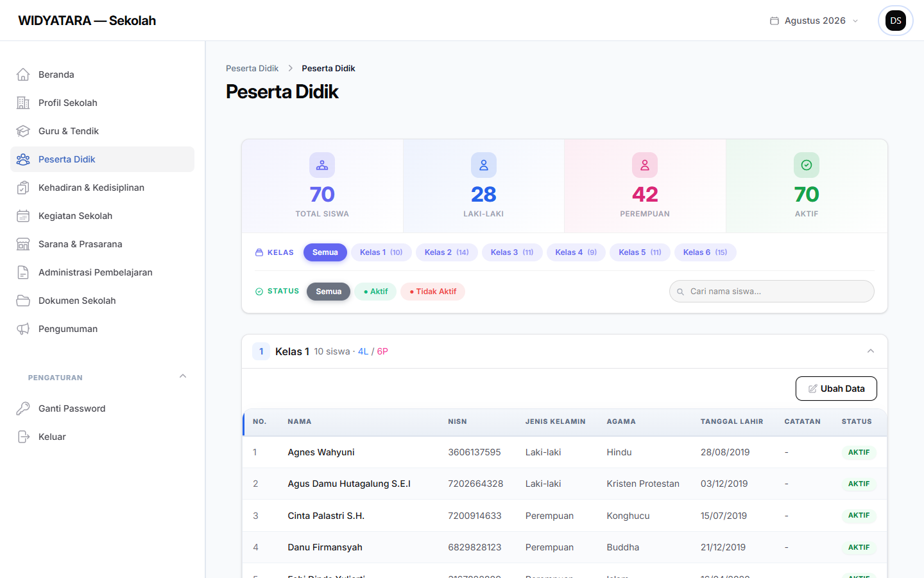
Task: Click the Ganti Password key icon
Action: 23,408
